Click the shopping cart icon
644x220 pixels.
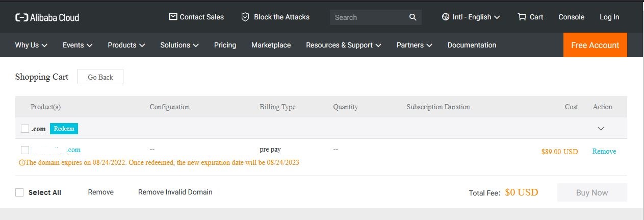[522, 17]
